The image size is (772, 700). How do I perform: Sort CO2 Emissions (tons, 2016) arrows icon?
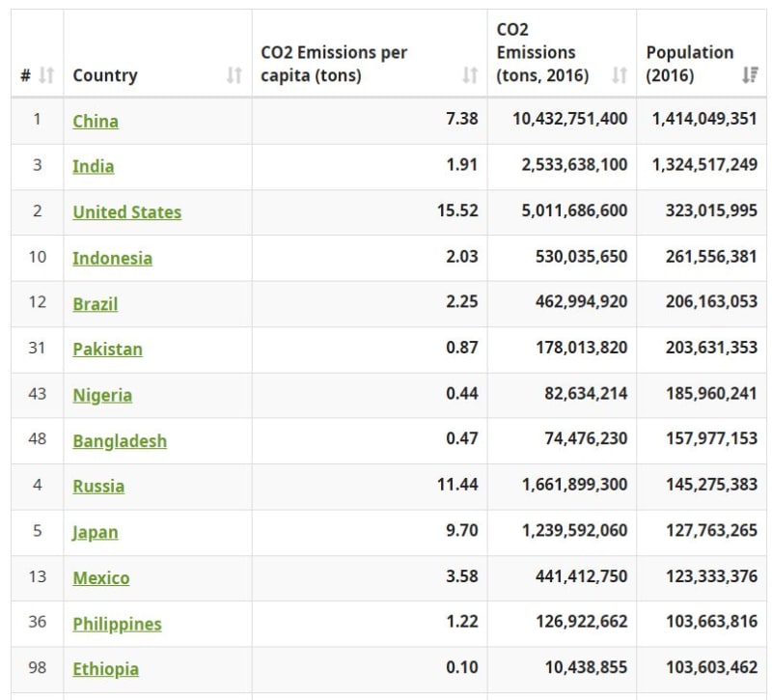click(x=620, y=75)
